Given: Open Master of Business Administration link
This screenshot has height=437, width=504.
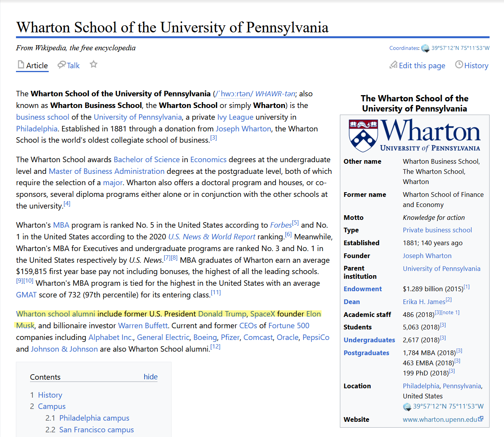Looking at the screenshot, I should point(106,171).
